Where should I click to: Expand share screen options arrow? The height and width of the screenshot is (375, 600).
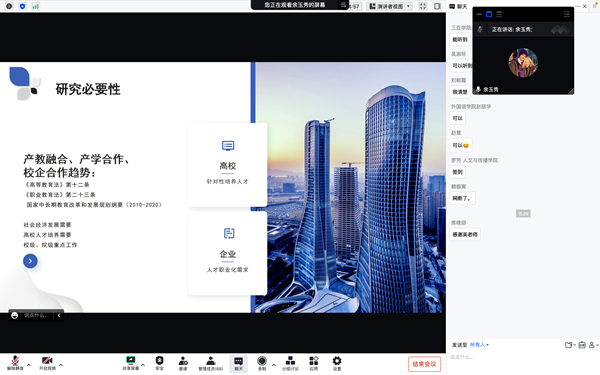(x=143, y=365)
